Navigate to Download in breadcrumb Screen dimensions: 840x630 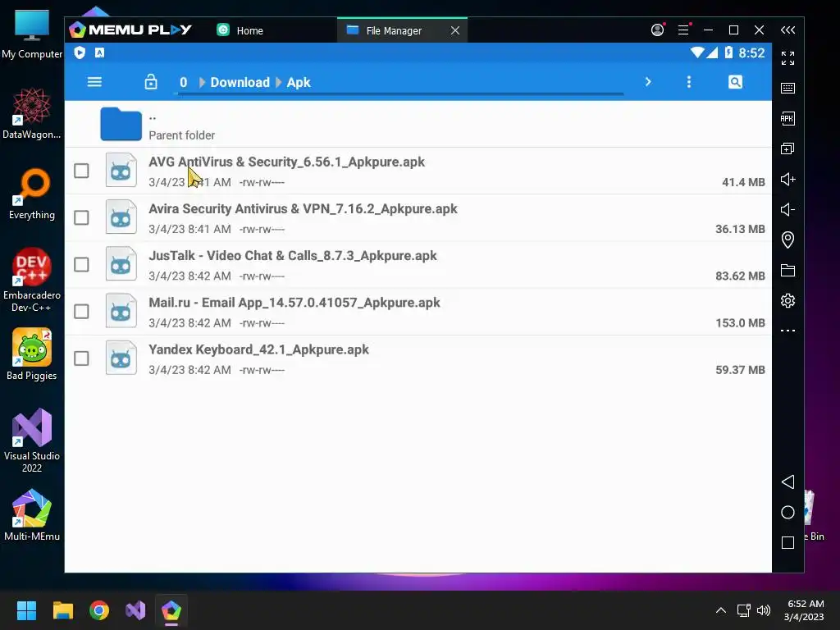pyautogui.click(x=240, y=83)
